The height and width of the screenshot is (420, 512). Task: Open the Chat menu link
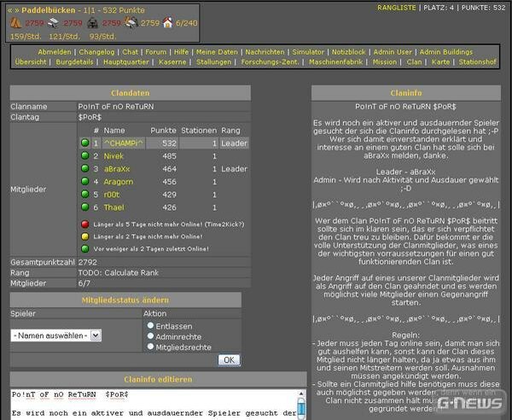[x=130, y=52]
